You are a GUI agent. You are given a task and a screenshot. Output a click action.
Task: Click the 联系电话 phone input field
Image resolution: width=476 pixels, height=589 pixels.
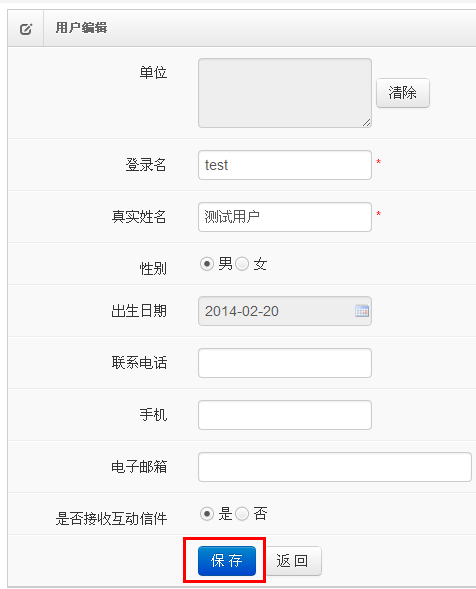(285, 363)
